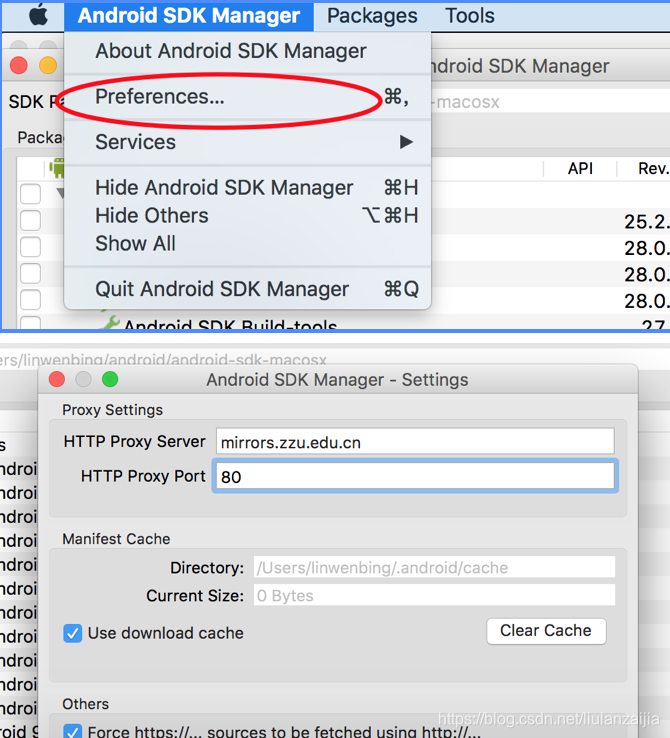Click the Android SDK Build-tools wrench icon

110,323
